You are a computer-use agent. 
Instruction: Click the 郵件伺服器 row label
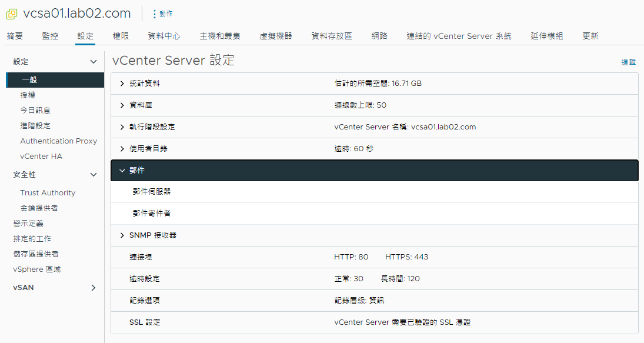(152, 192)
